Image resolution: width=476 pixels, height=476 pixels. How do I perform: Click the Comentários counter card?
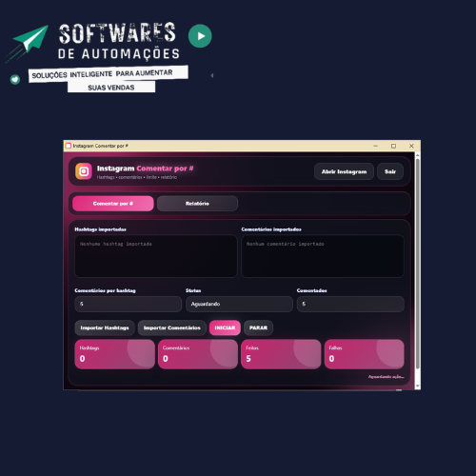click(198, 354)
